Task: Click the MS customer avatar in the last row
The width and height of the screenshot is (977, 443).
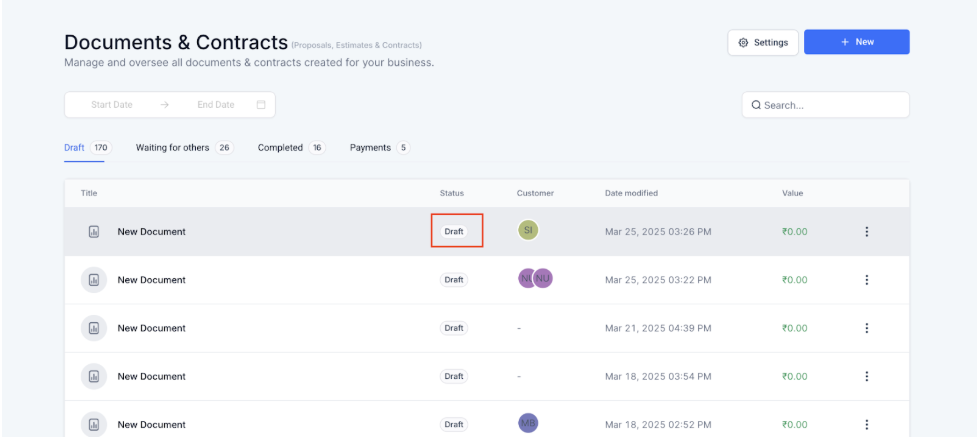Action: [x=528, y=423]
